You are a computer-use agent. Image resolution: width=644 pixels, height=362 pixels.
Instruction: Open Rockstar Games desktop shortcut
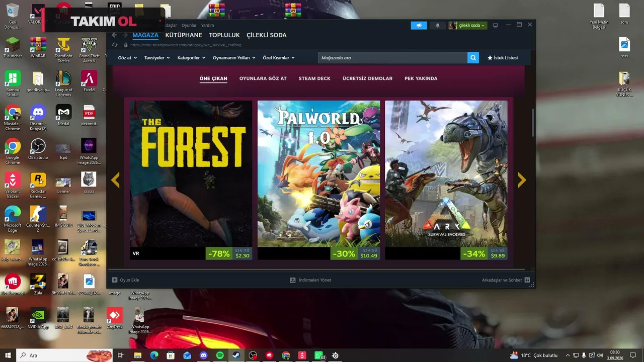[x=38, y=185]
